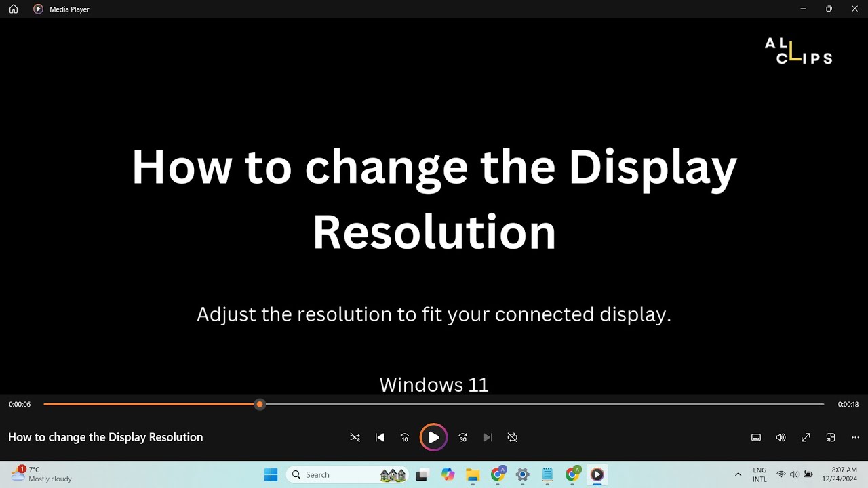The height and width of the screenshot is (488, 868).
Task: Click the elapsed time 0:00:06
Action: (20, 404)
